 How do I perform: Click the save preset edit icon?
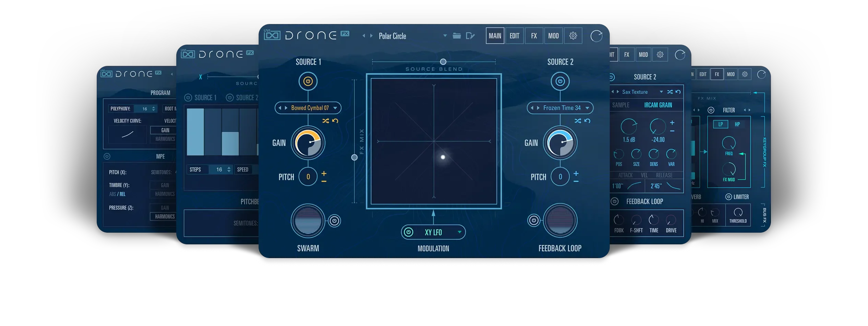(470, 36)
